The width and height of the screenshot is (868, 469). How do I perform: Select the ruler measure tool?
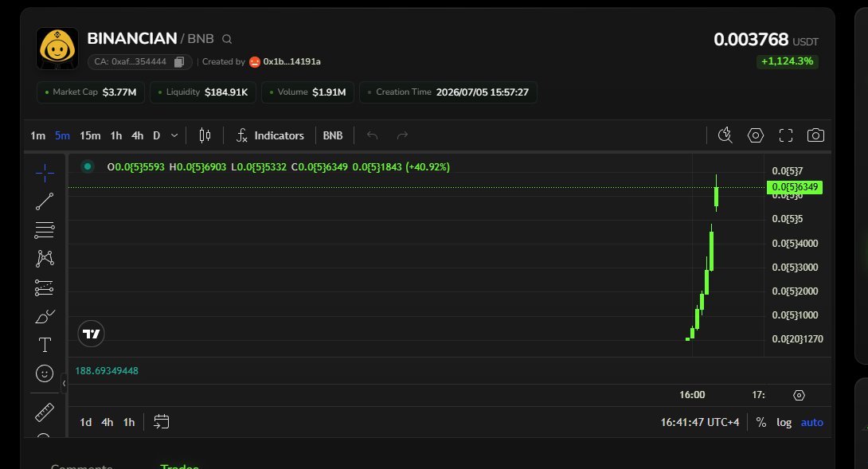pyautogui.click(x=45, y=412)
